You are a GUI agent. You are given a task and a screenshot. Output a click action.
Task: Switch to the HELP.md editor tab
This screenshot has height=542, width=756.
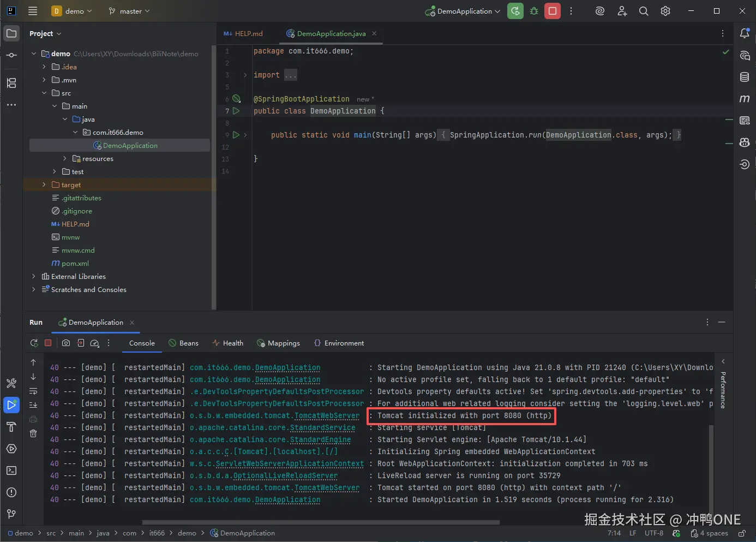[x=243, y=33]
